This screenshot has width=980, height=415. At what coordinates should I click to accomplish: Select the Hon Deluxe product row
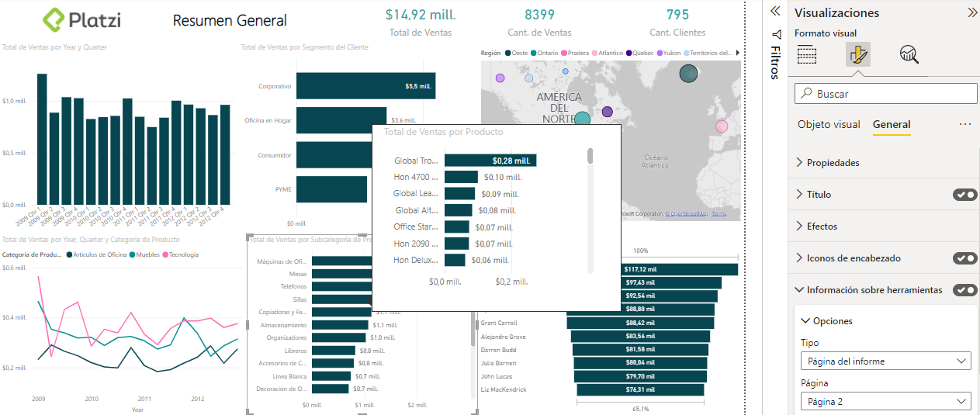point(452,260)
